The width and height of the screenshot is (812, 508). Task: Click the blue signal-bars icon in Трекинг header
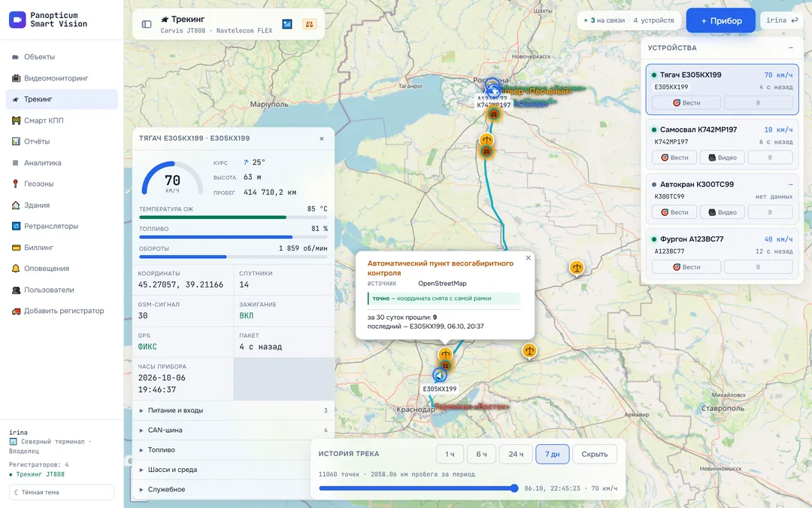287,24
